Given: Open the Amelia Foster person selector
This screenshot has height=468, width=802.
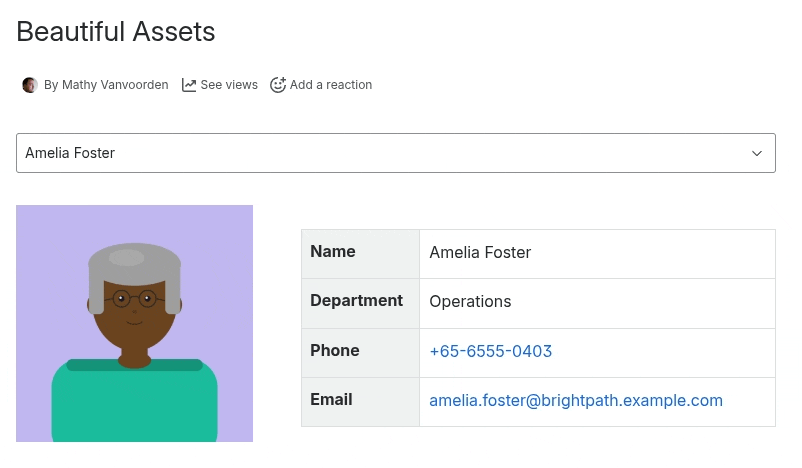Looking at the screenshot, I should click(380, 153).
